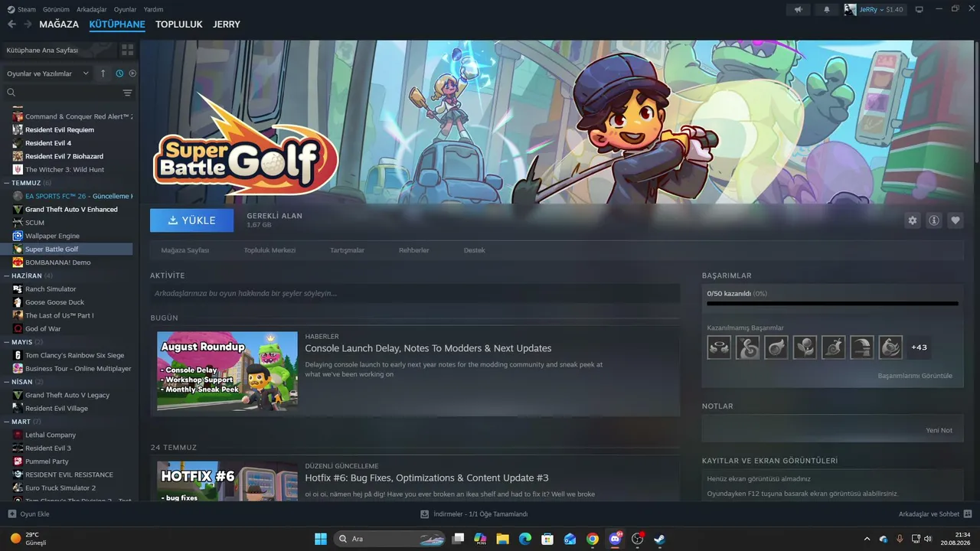
Task: Click the Add Game plus icon
Action: [x=11, y=514]
